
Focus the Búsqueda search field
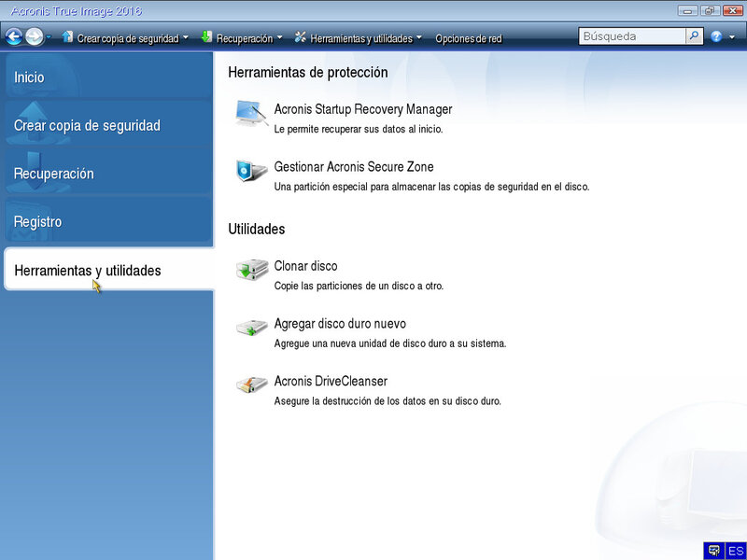(632, 36)
